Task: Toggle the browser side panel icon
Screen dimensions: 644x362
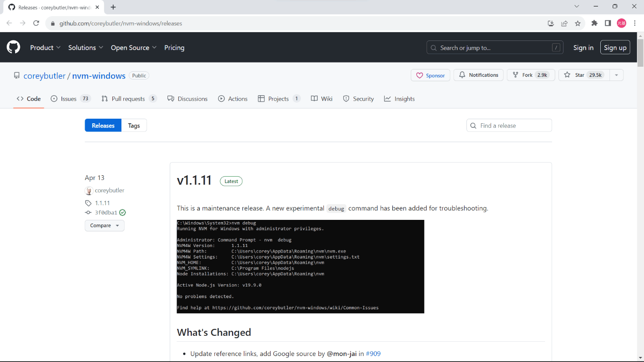Action: (x=608, y=23)
